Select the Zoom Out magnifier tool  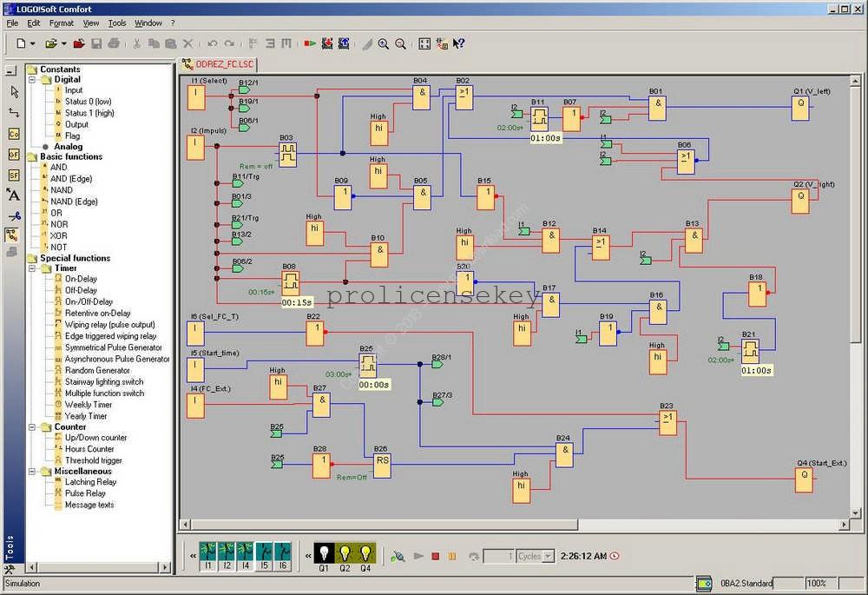(401, 43)
